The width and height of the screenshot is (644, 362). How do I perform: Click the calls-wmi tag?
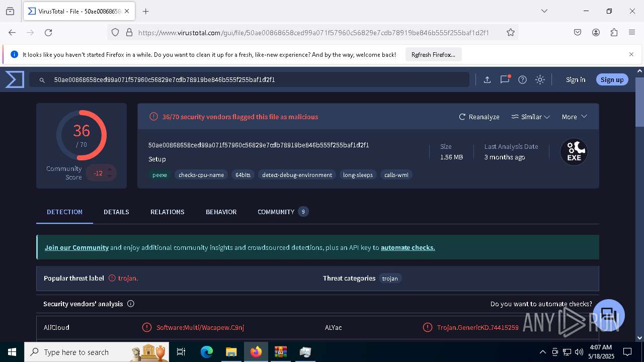coord(396,175)
